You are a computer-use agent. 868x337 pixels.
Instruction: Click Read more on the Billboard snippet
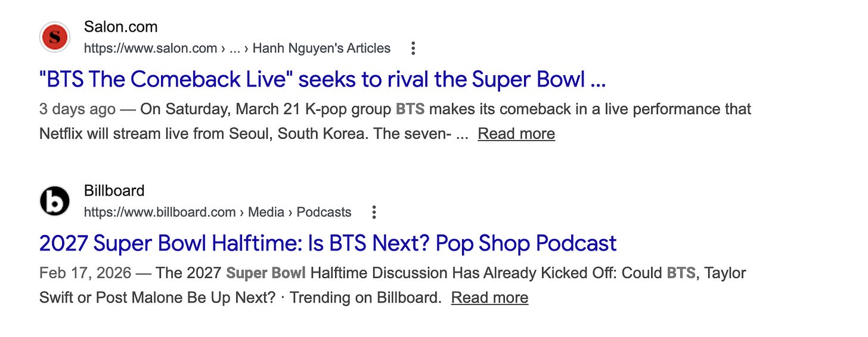pyautogui.click(x=489, y=298)
